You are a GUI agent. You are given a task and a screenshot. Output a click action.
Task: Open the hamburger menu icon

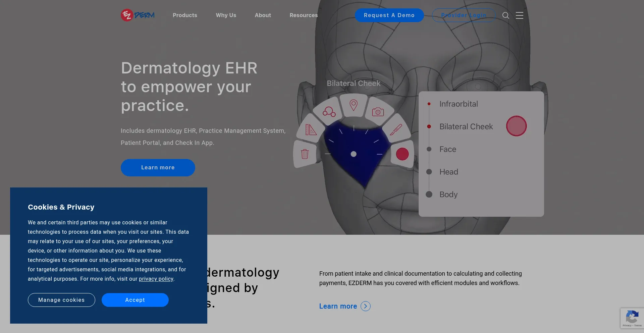tap(519, 15)
